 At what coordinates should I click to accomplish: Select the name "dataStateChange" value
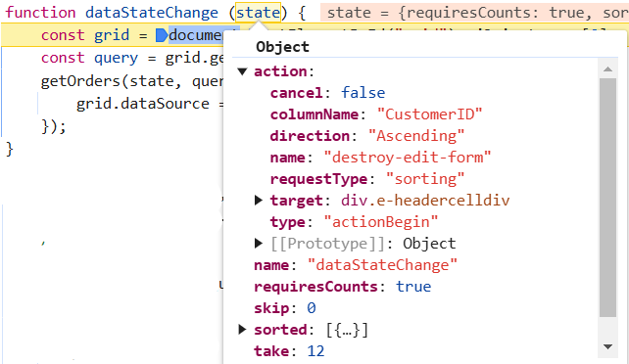(382, 265)
